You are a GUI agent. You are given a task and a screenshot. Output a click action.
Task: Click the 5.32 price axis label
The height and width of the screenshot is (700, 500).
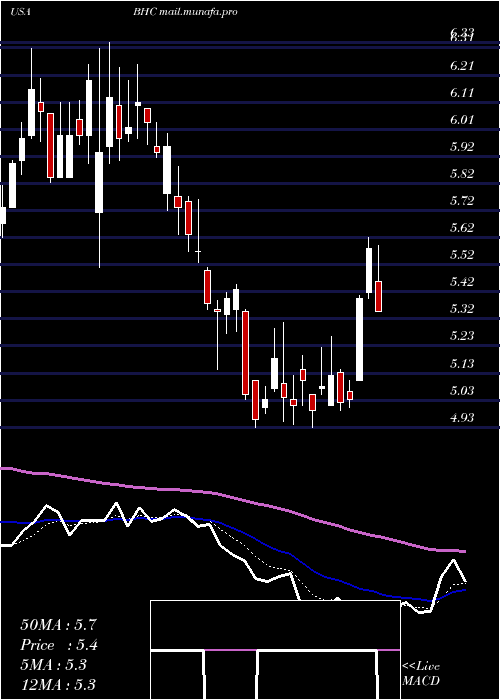pos(462,308)
